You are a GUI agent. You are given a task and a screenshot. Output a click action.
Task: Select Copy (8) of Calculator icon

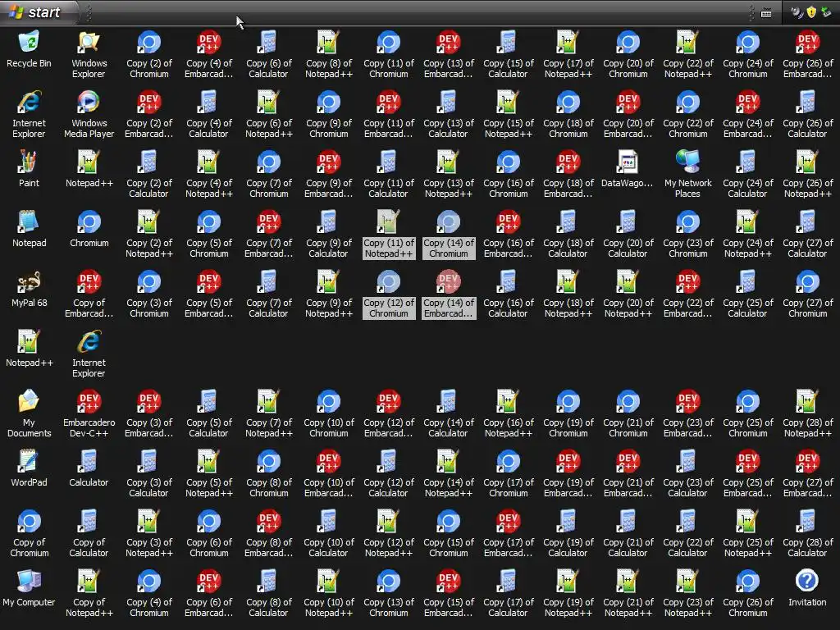point(268,594)
